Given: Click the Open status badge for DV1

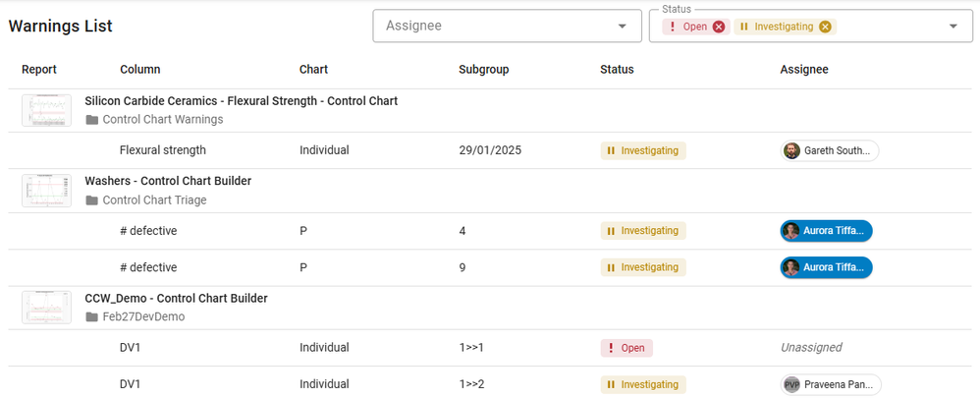Looking at the screenshot, I should (x=626, y=348).
